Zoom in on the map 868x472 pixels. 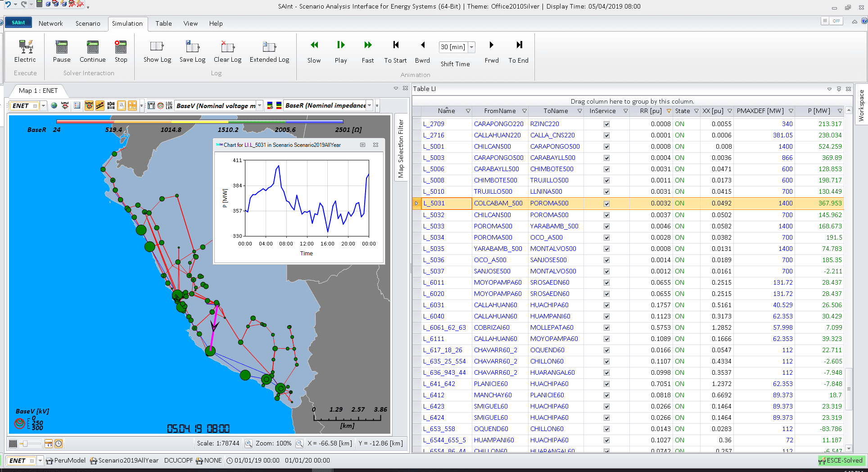pos(248,444)
